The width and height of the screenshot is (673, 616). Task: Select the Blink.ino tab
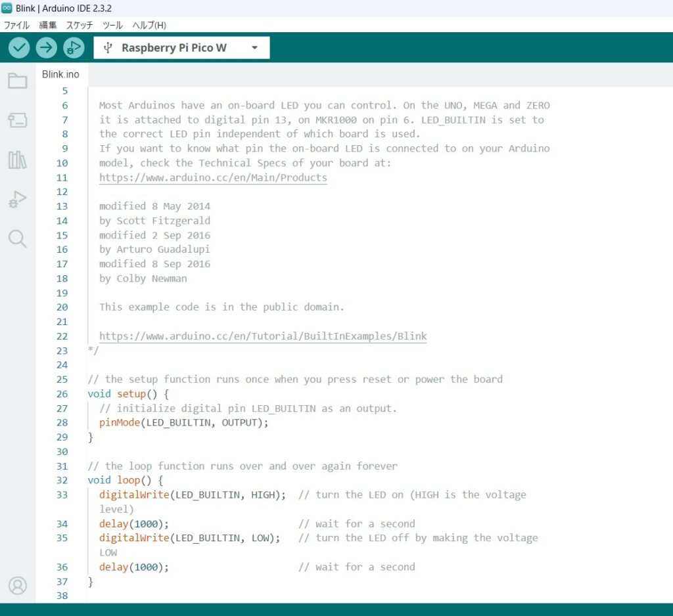tap(60, 74)
